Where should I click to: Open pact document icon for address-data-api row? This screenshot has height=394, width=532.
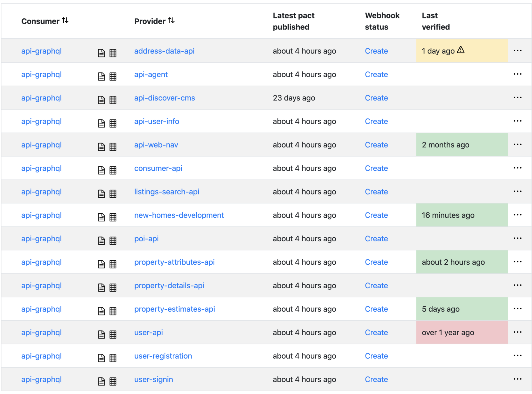(x=101, y=53)
